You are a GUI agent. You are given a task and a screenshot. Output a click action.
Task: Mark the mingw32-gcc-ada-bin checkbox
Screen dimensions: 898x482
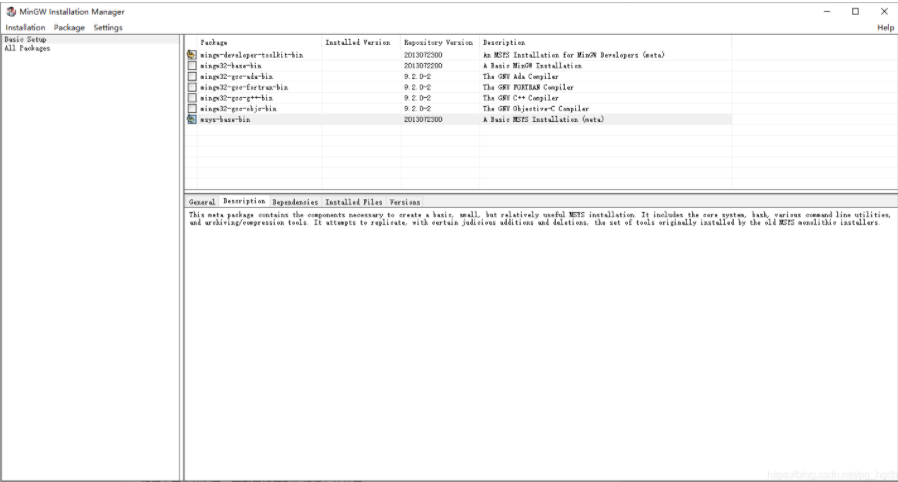pyautogui.click(x=192, y=77)
